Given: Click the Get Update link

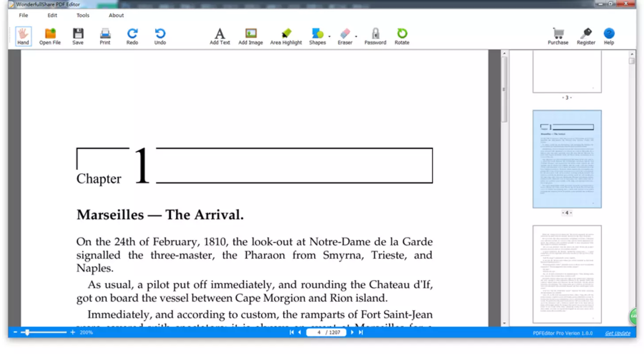Looking at the screenshot, I should pyautogui.click(x=617, y=333).
